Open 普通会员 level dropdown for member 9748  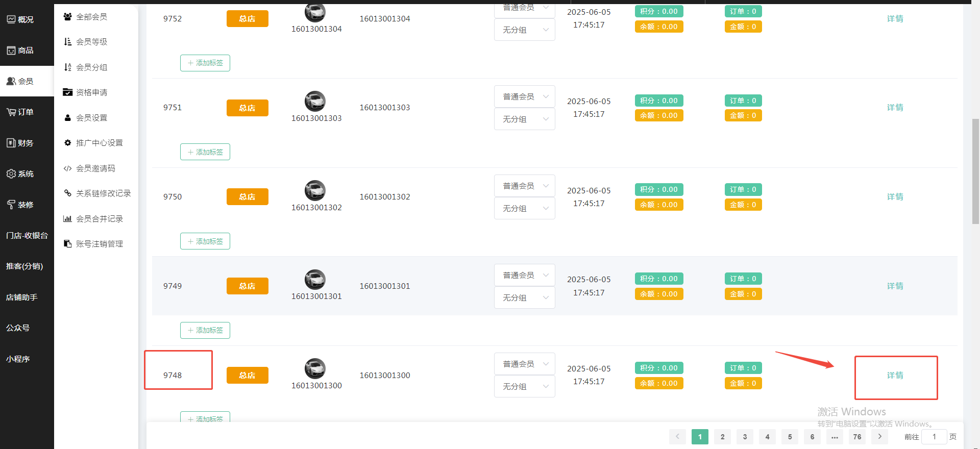click(x=524, y=364)
